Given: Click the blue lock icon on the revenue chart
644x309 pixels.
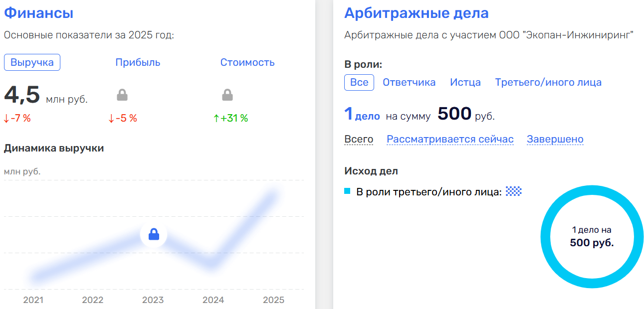Looking at the screenshot, I should click(154, 234).
